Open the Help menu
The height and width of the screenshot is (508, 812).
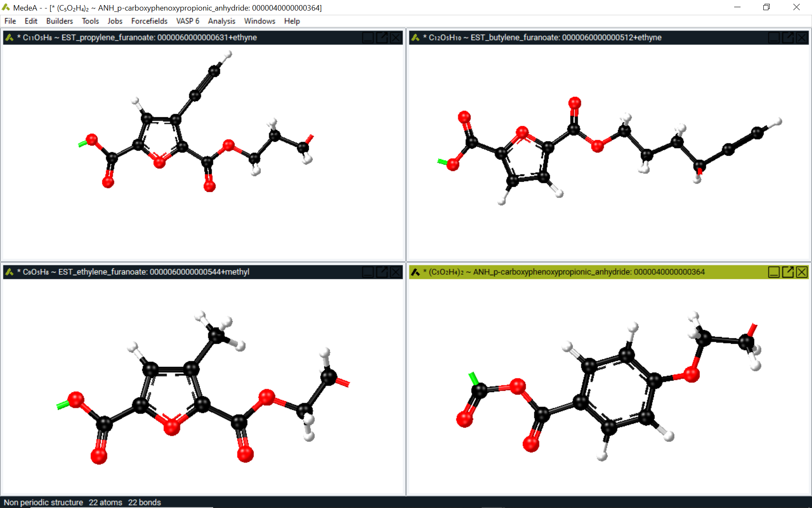click(x=291, y=21)
